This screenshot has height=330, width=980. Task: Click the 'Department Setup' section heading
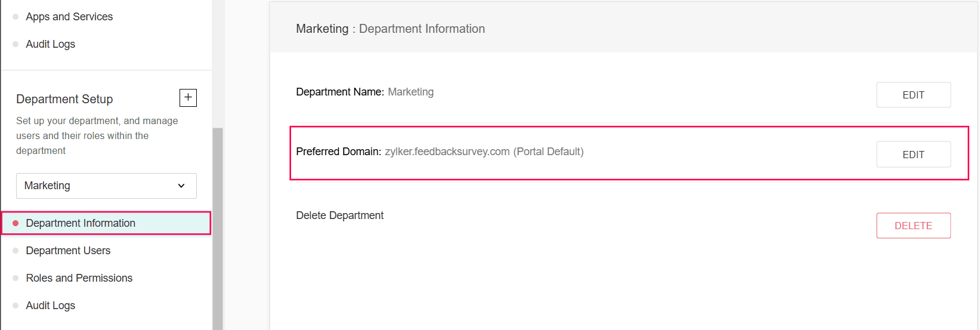click(64, 99)
